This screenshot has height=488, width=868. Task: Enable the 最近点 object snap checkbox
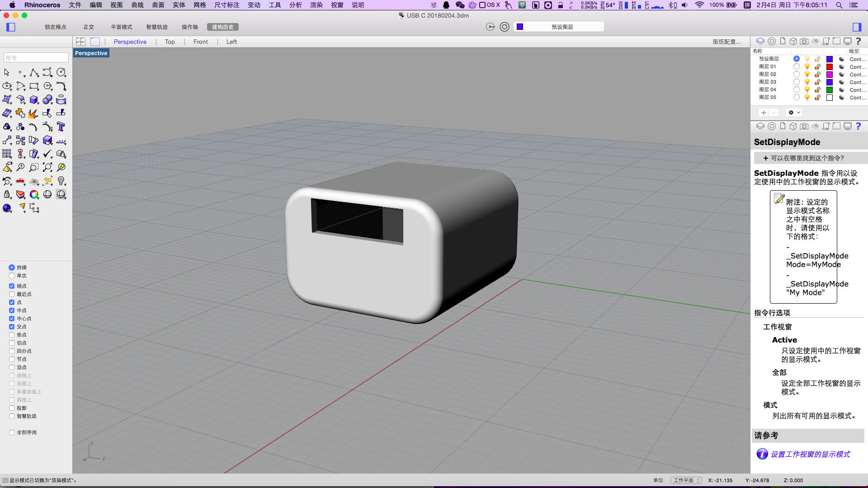pyautogui.click(x=12, y=294)
